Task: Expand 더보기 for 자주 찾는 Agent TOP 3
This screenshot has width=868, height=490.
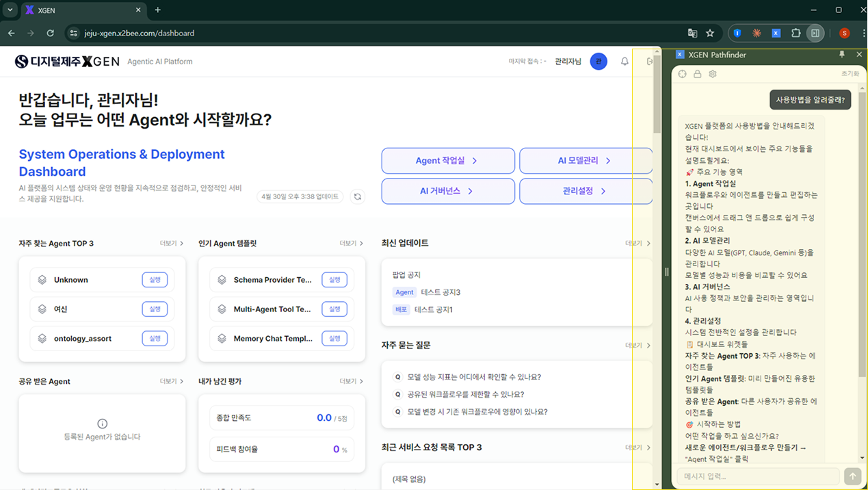Action: pyautogui.click(x=172, y=244)
